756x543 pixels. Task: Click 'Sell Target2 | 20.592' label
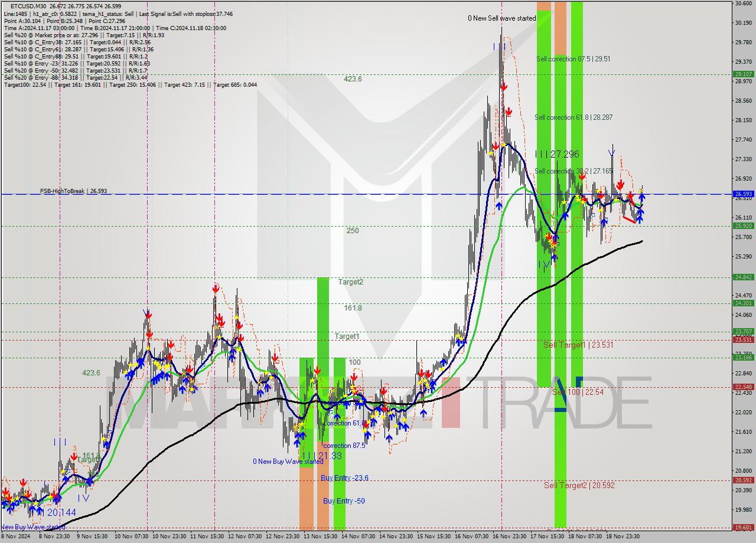578,485
